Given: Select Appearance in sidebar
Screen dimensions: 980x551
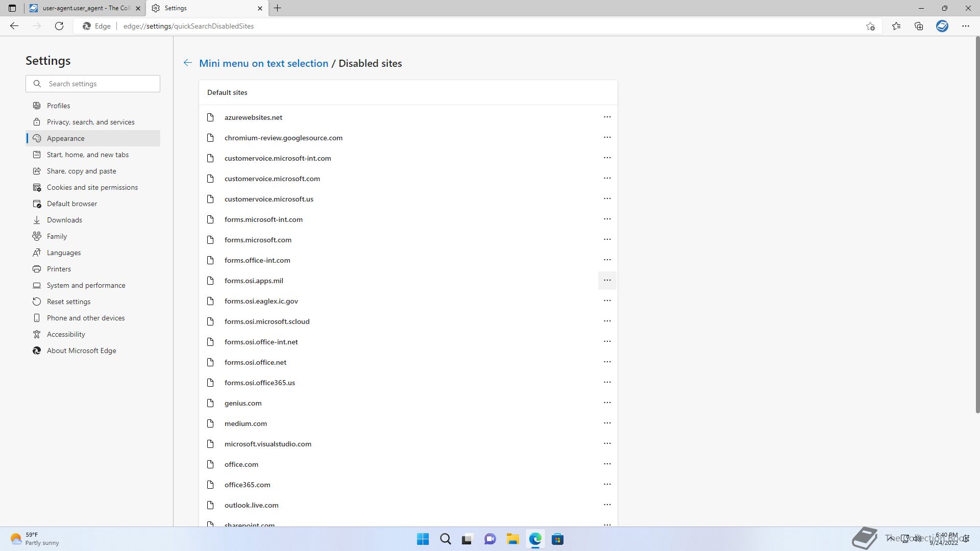Looking at the screenshot, I should [x=93, y=138].
